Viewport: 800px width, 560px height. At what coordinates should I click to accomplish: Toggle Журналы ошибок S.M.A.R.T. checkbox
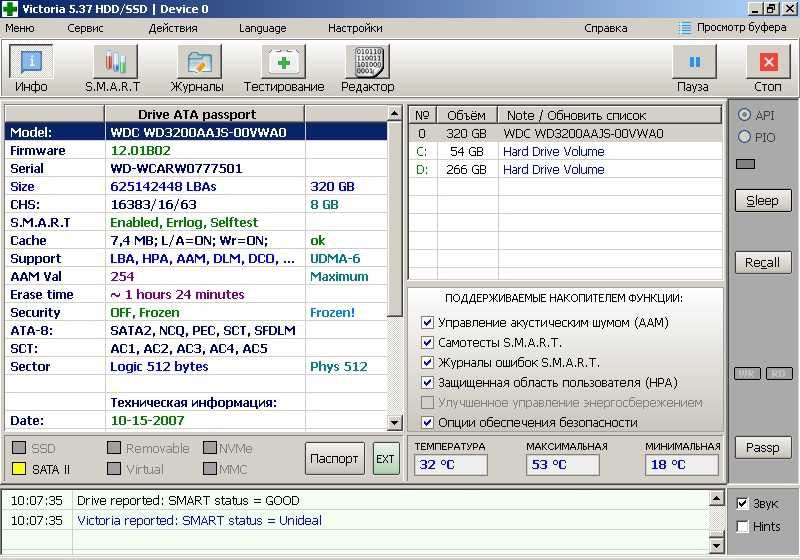[x=428, y=363]
